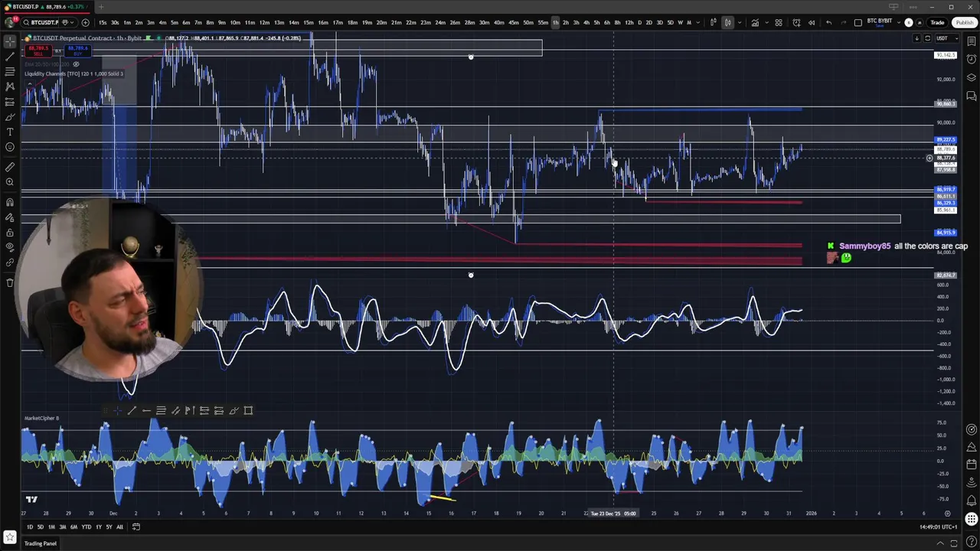Open a new browser tab with plus

point(100,7)
